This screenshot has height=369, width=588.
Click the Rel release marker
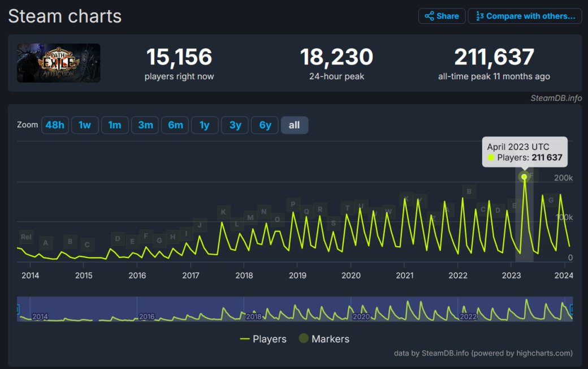(26, 237)
